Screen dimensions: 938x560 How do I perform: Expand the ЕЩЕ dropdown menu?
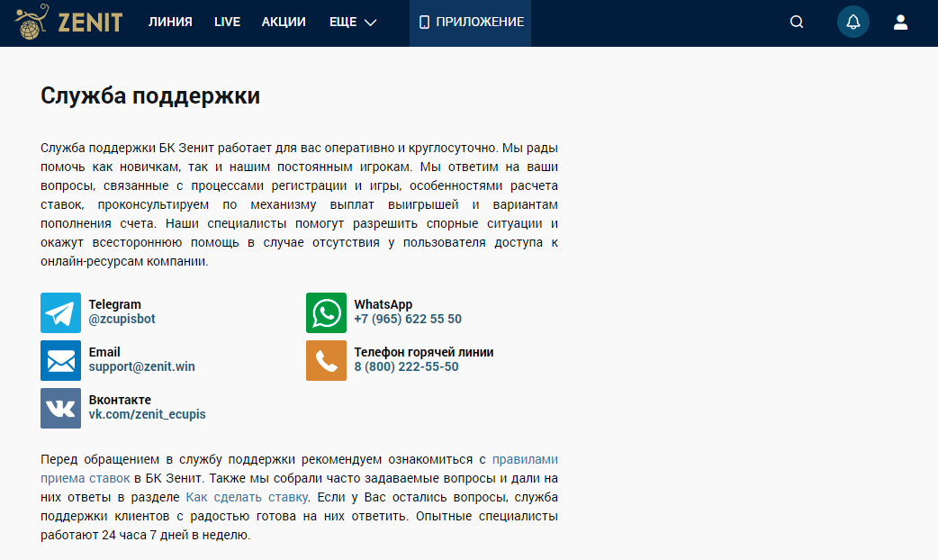pos(352,23)
